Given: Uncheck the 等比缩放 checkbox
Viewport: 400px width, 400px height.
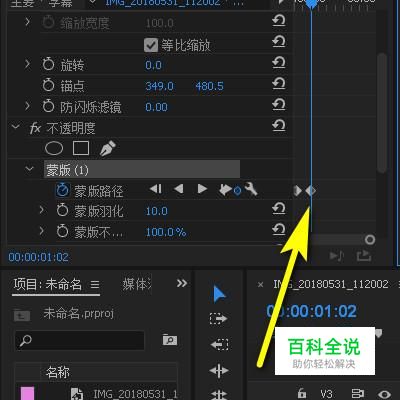Looking at the screenshot, I should [x=151, y=45].
